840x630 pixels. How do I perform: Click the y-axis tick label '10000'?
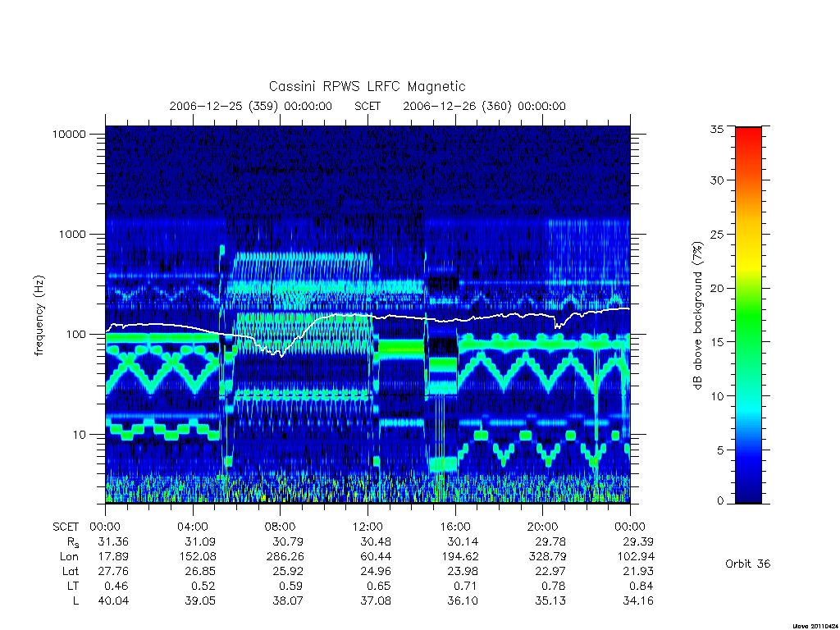click(x=69, y=134)
